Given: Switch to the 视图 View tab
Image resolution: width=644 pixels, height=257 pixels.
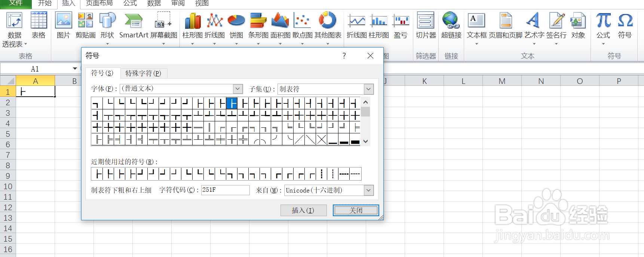Looking at the screenshot, I should pos(202,3).
